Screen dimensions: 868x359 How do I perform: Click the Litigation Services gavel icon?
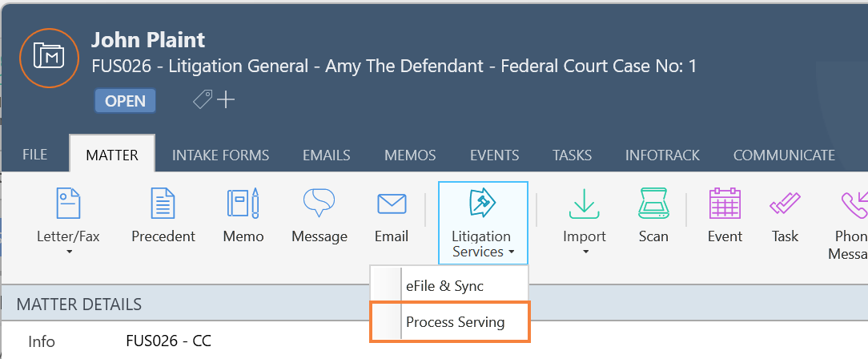pos(481,204)
